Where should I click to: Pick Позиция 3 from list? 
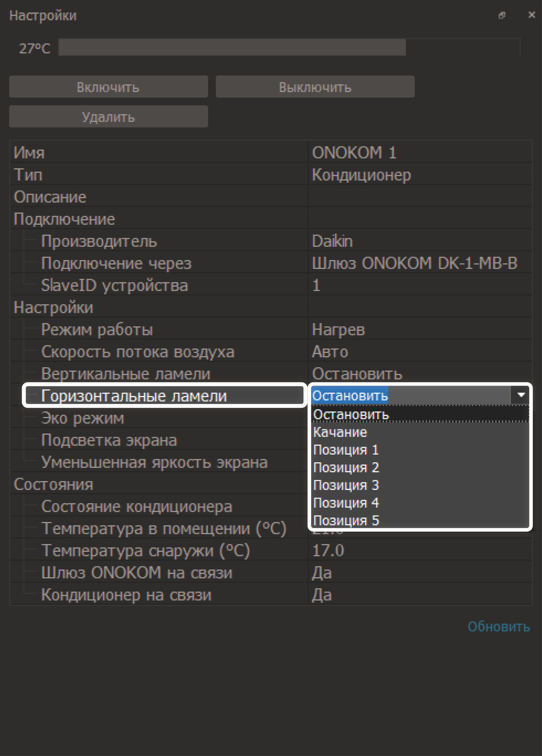tap(346, 485)
